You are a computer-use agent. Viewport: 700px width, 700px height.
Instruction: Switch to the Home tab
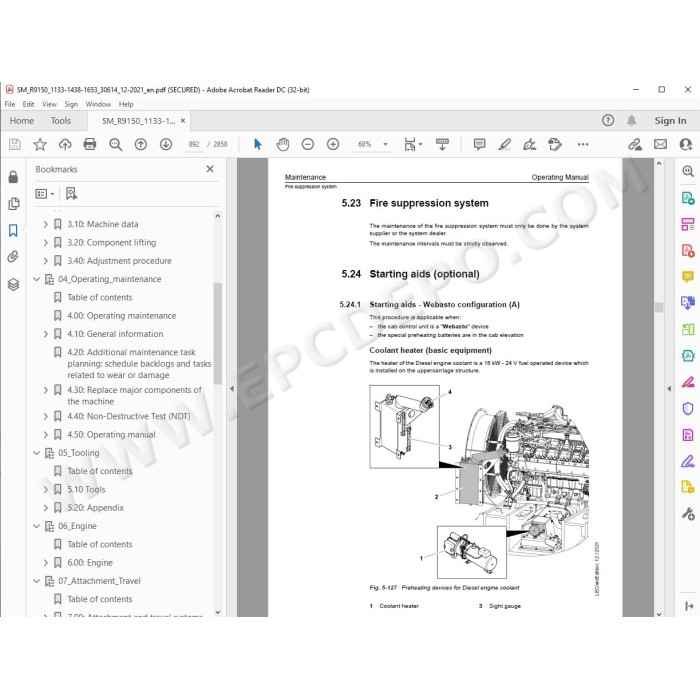pyautogui.click(x=22, y=121)
